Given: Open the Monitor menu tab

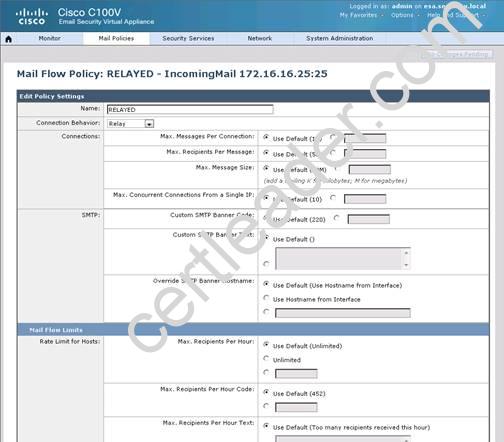Looking at the screenshot, I should point(49,38).
